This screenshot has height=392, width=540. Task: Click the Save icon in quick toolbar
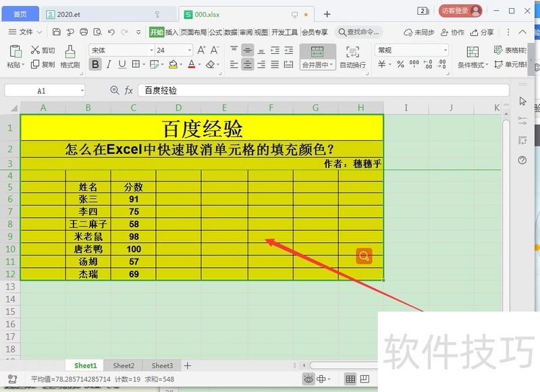coord(57,32)
